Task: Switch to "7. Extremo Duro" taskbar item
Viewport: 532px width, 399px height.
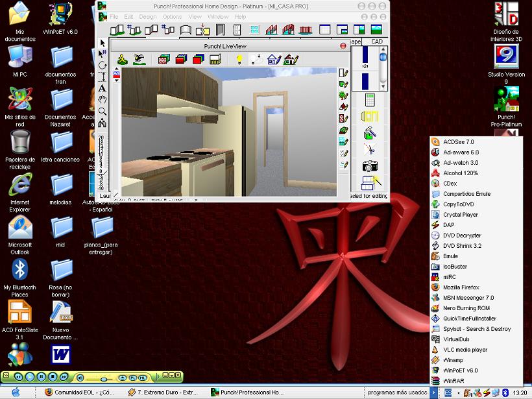Action: [163, 393]
